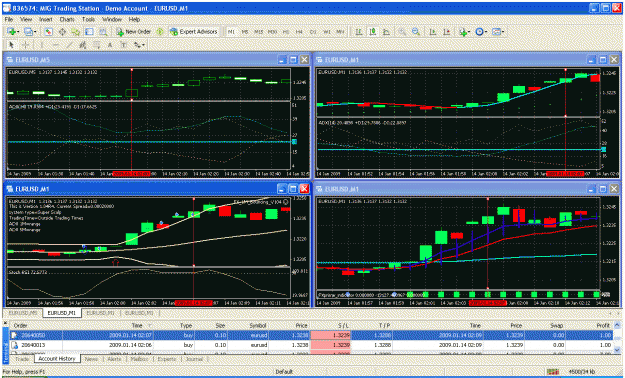Switch to the Trade terminal tab
The image size is (625, 378).
[x=22, y=359]
